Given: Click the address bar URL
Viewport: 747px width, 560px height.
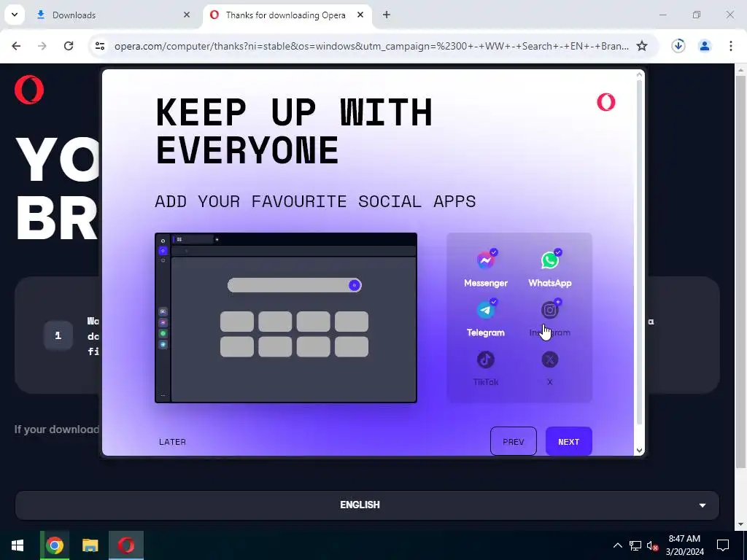Looking at the screenshot, I should tap(371, 46).
